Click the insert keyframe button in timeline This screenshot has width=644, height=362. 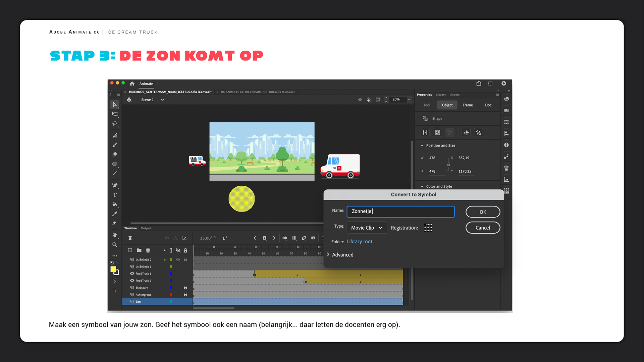pos(264,238)
